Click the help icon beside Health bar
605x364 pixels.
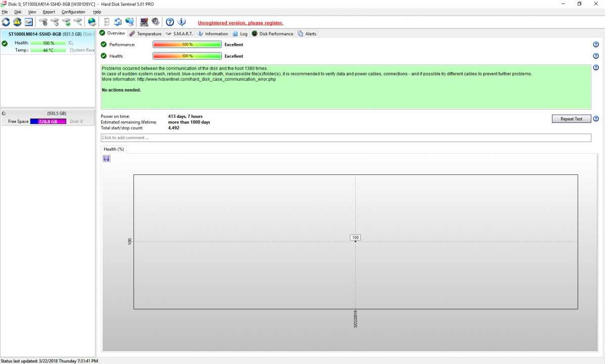click(x=596, y=56)
